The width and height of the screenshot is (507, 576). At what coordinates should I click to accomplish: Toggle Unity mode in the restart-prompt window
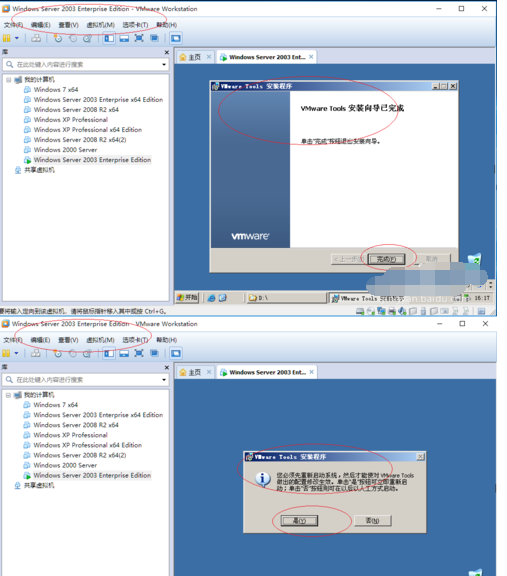(154, 353)
